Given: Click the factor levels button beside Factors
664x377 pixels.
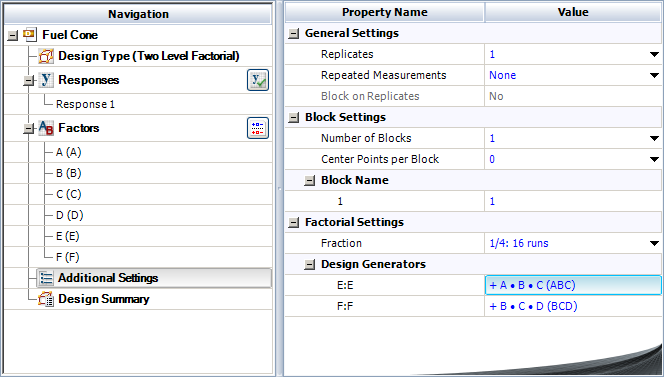Looking at the screenshot, I should pos(258,128).
